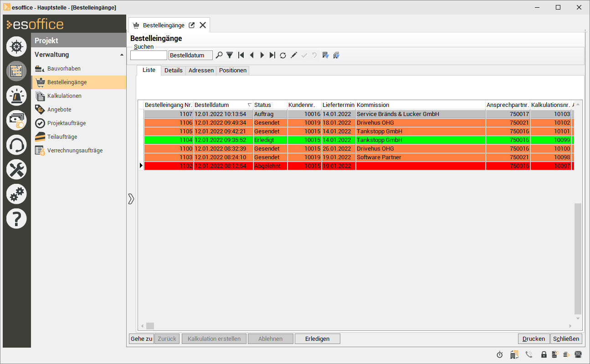Open Kalkulationen in the navigation
This screenshot has height=364, width=590.
(x=78, y=96)
